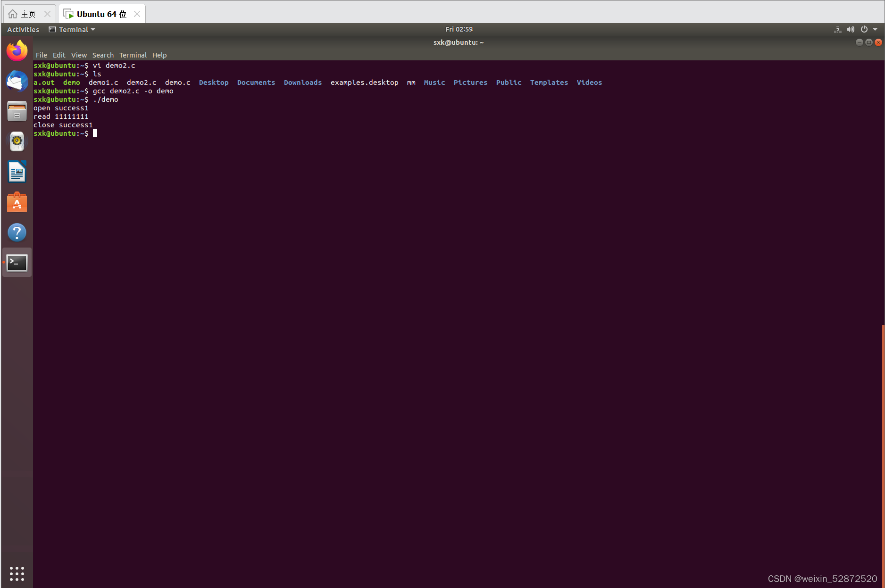Click the terminal scrollbar on right edge

click(x=883, y=455)
